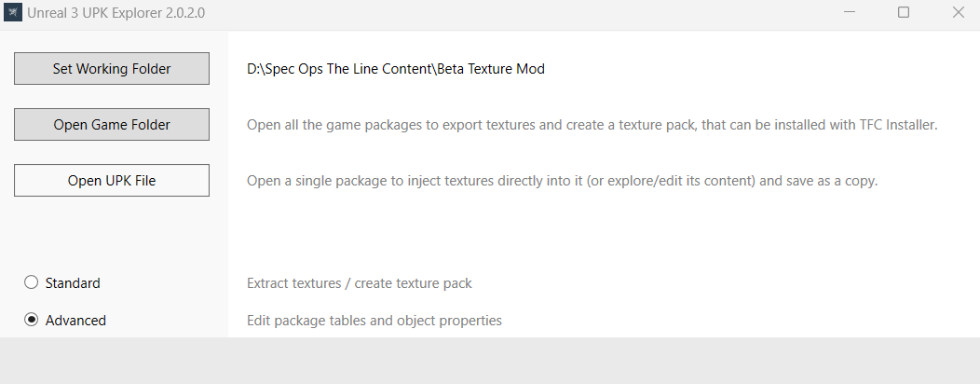Click the "Open all the game packages" description
Screen dimensions: 980x384
point(466,125)
